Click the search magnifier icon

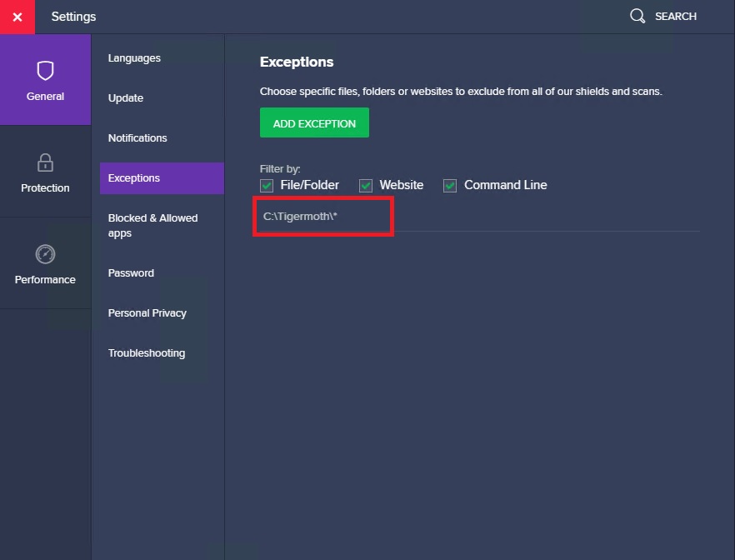(637, 16)
